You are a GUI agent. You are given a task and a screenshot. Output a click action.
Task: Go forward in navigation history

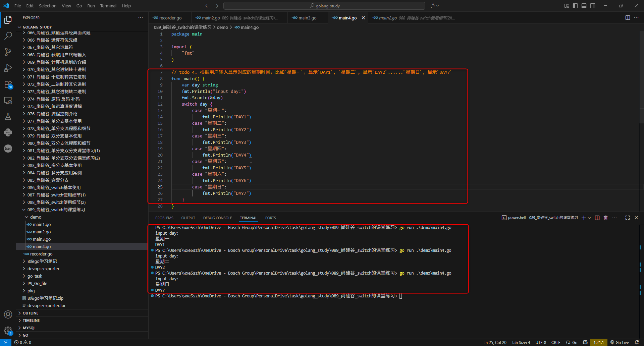tap(216, 6)
